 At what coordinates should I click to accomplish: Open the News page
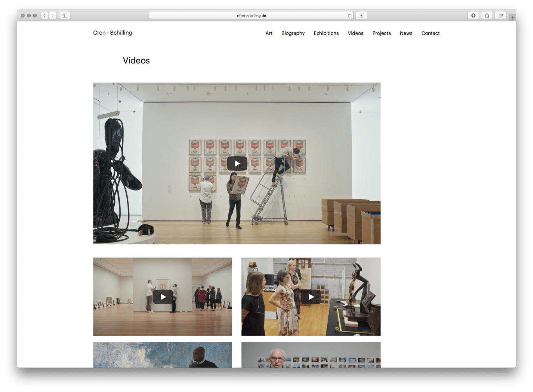pos(406,33)
